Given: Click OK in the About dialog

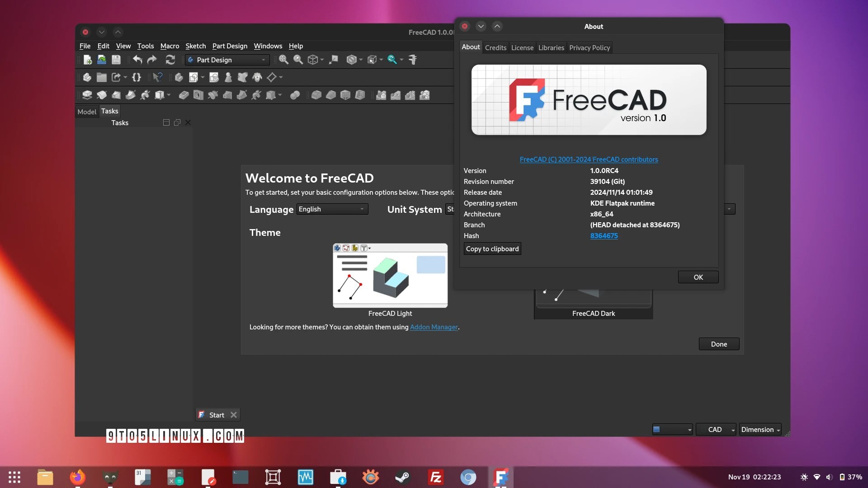Looking at the screenshot, I should tap(698, 277).
